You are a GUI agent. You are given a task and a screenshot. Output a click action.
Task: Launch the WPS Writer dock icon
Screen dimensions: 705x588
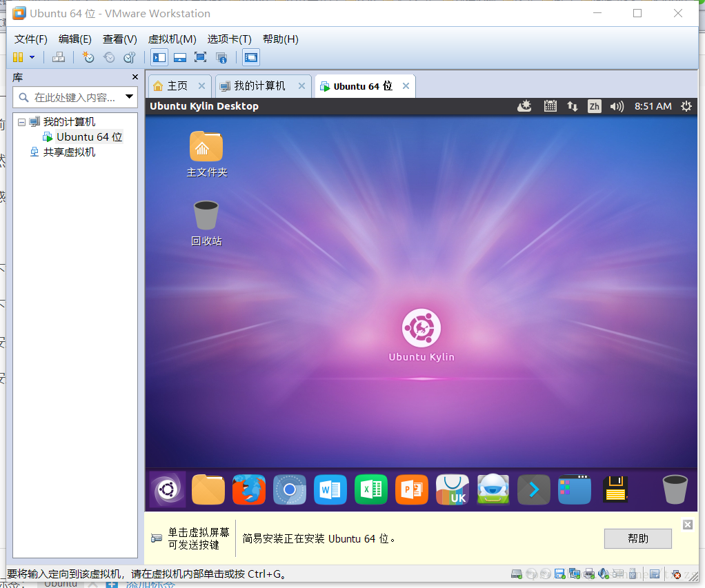pos(330,489)
